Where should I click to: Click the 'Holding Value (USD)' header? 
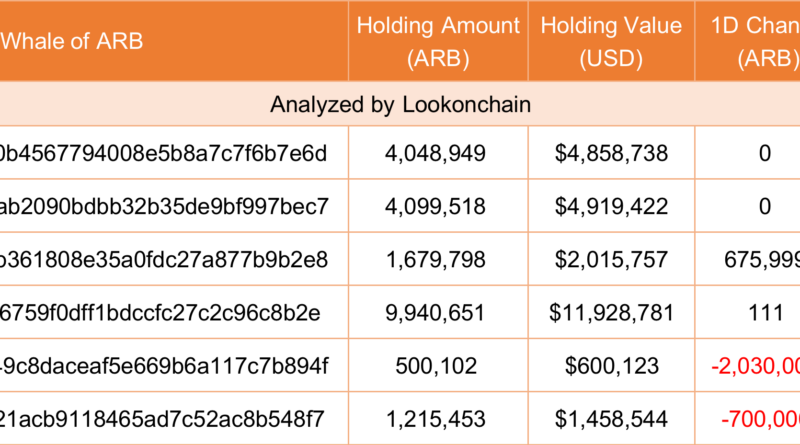(611, 41)
